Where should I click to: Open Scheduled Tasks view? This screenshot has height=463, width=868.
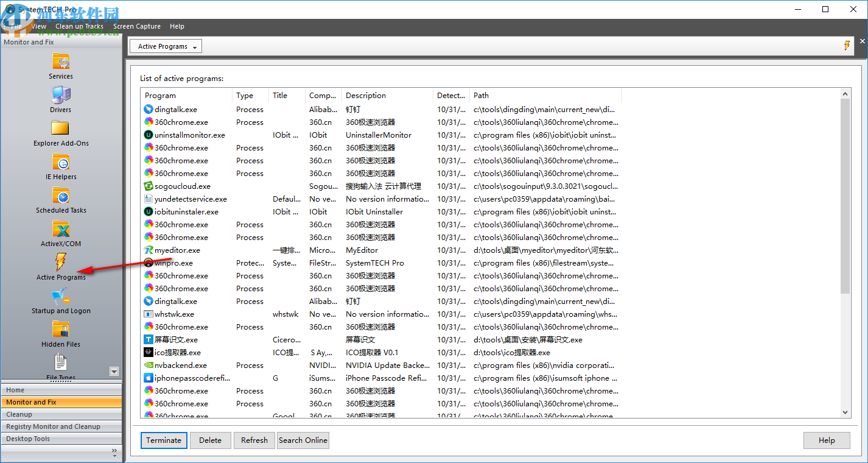tap(61, 197)
